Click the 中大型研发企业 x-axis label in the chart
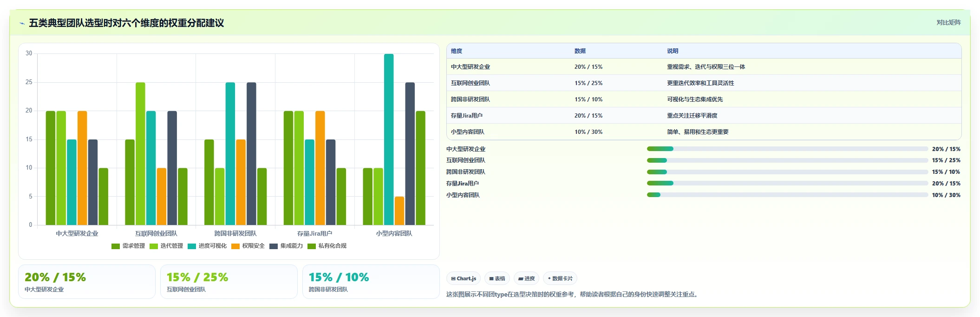 [77, 233]
